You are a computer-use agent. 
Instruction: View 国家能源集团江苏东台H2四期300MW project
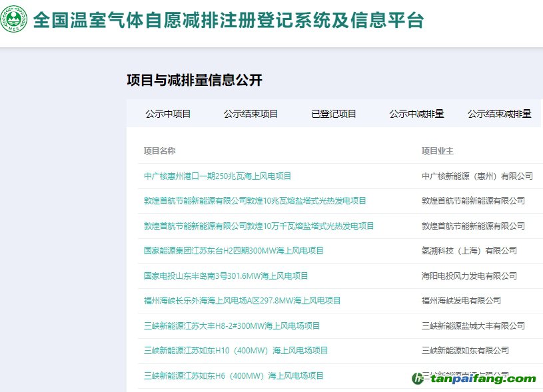point(233,251)
